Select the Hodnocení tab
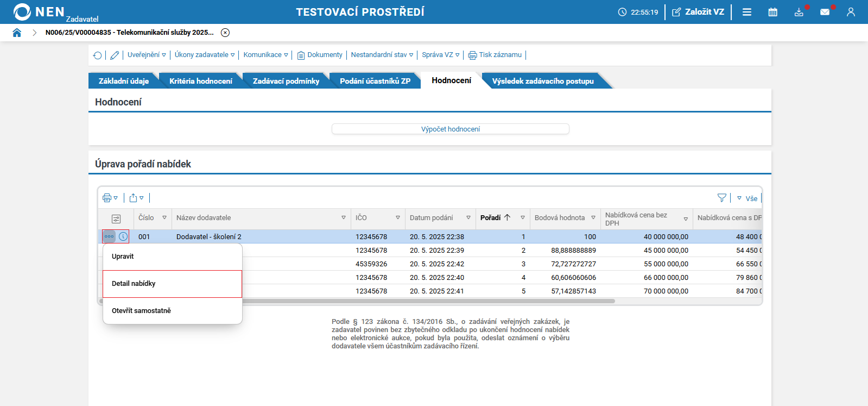 [452, 80]
